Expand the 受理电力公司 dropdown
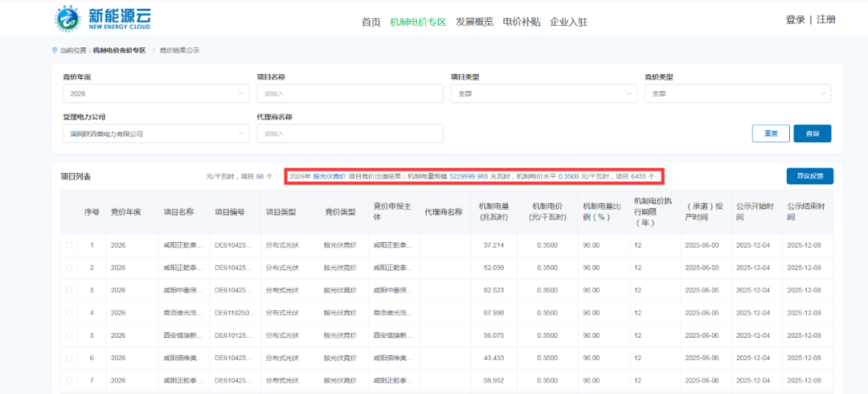Screen dimensions: 868x394 156,133
